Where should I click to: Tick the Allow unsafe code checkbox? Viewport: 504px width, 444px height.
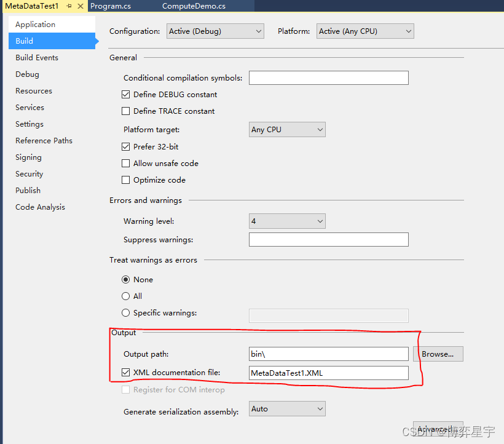click(126, 164)
